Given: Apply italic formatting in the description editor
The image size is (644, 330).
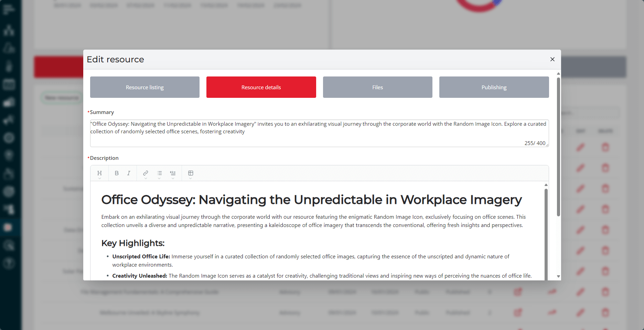Looking at the screenshot, I should coord(129,173).
